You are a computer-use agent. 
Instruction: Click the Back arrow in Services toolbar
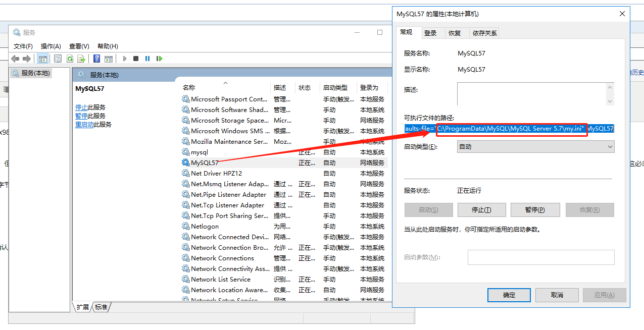(15, 59)
